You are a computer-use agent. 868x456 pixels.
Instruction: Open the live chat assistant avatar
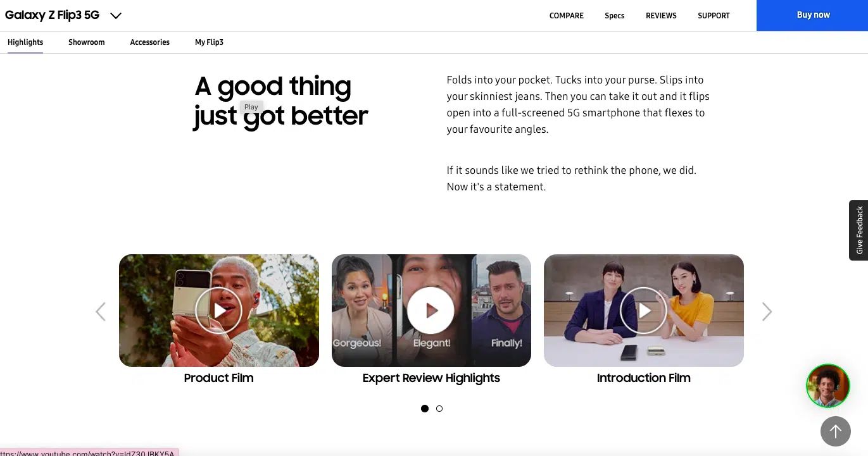click(x=827, y=385)
